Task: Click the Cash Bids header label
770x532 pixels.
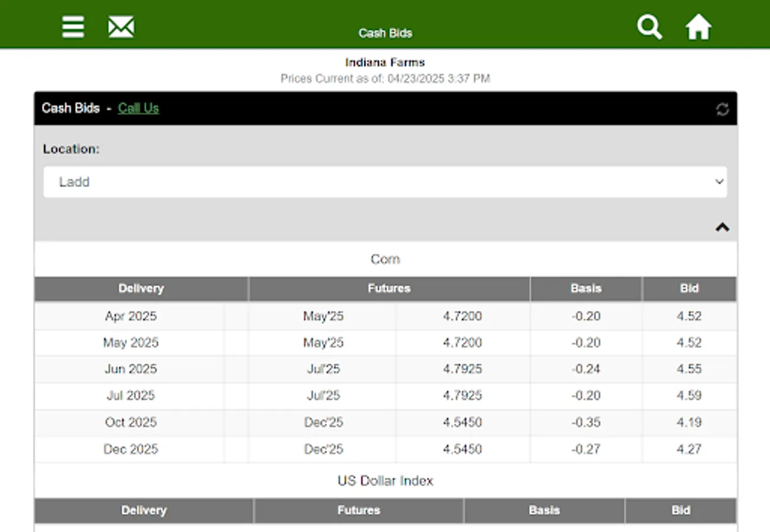Action: [70, 108]
